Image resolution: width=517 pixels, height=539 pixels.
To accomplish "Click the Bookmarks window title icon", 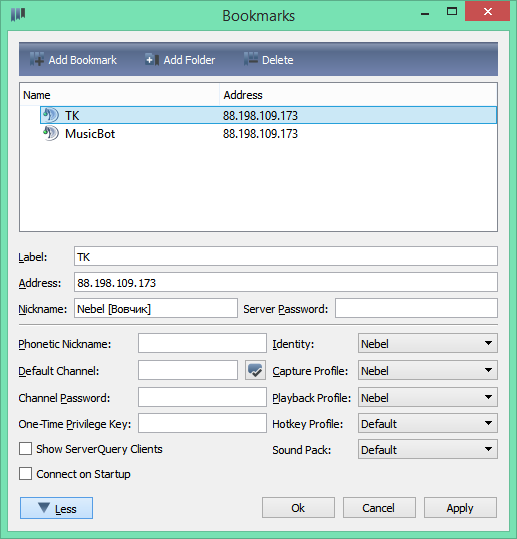I will [18, 14].
